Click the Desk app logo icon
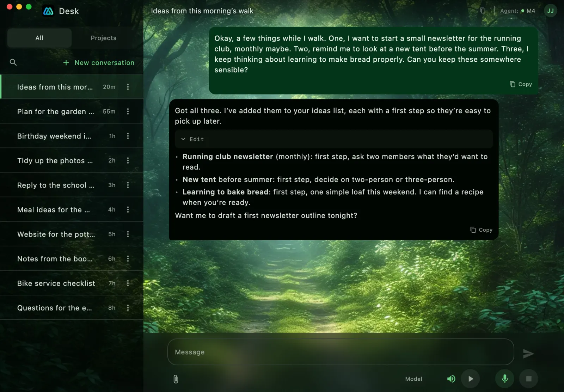564x392 pixels. (48, 11)
